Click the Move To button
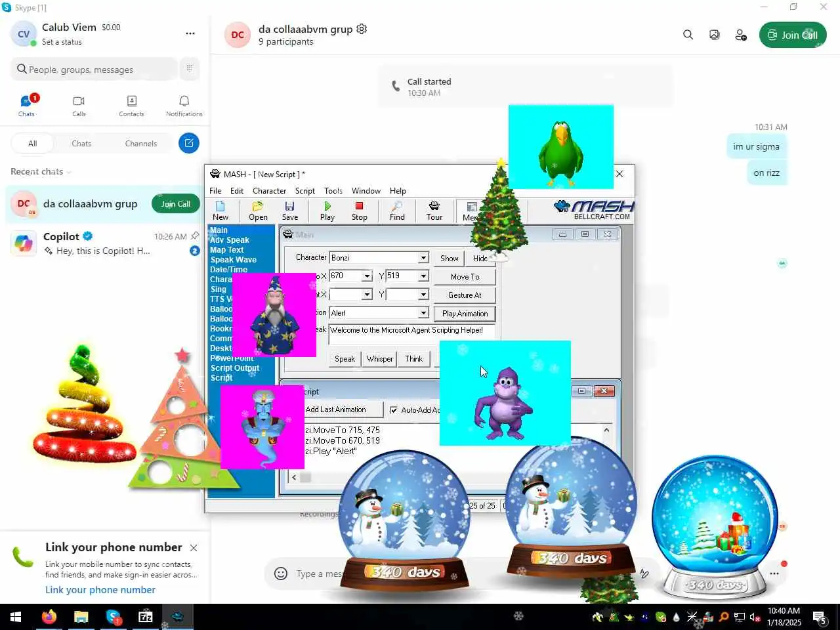 coord(465,277)
